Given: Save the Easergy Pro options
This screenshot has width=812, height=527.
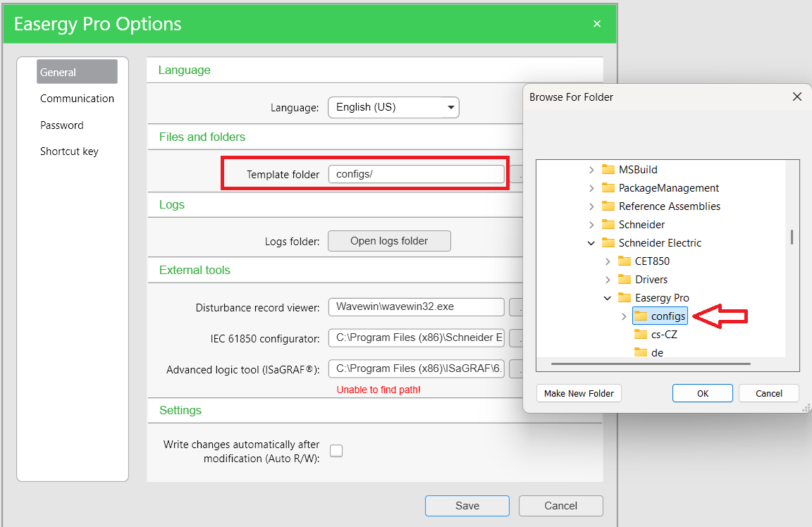Looking at the screenshot, I should 467,506.
